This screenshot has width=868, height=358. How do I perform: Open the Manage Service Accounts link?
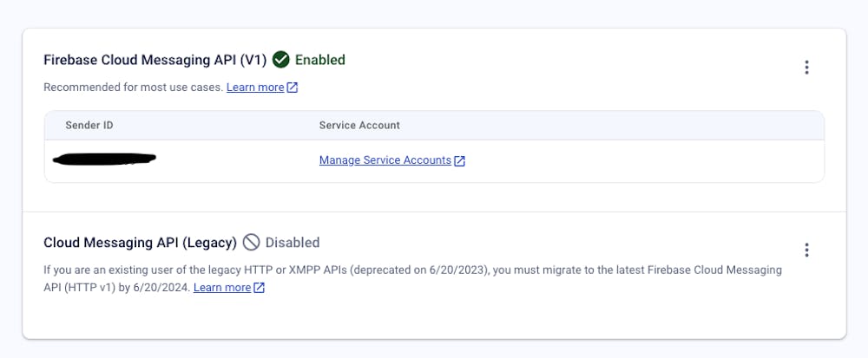pos(385,160)
